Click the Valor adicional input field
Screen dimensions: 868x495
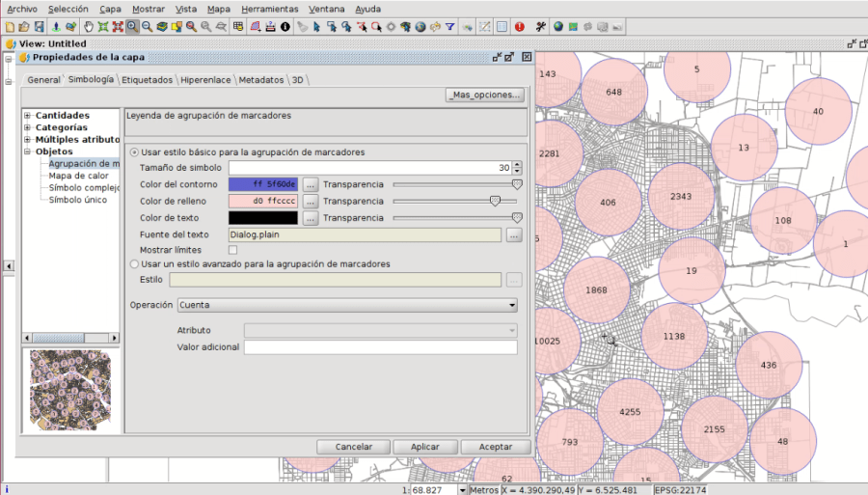click(381, 347)
